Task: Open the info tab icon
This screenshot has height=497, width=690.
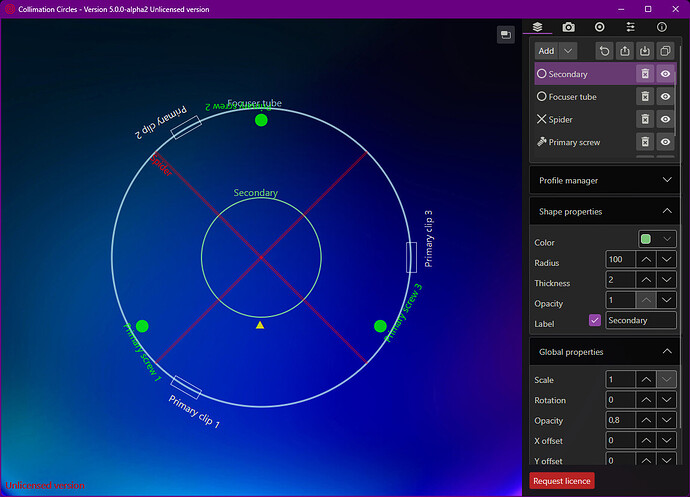Action: pos(661,27)
